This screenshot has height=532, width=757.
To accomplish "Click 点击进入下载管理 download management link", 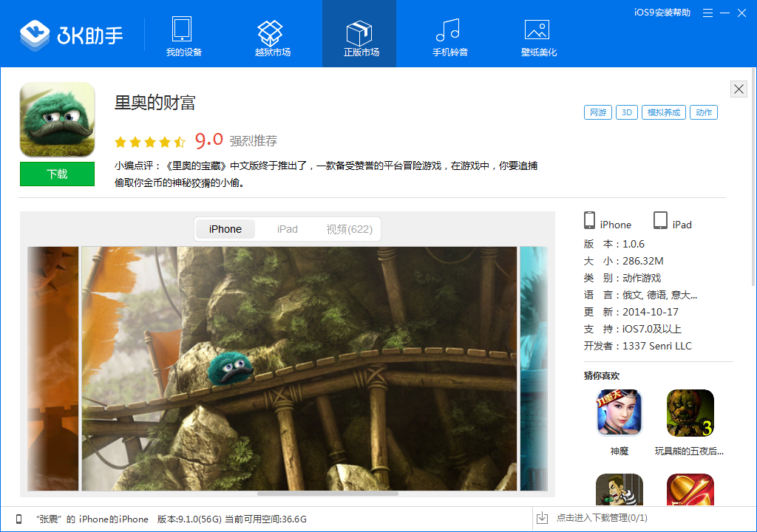I will coord(602,518).
